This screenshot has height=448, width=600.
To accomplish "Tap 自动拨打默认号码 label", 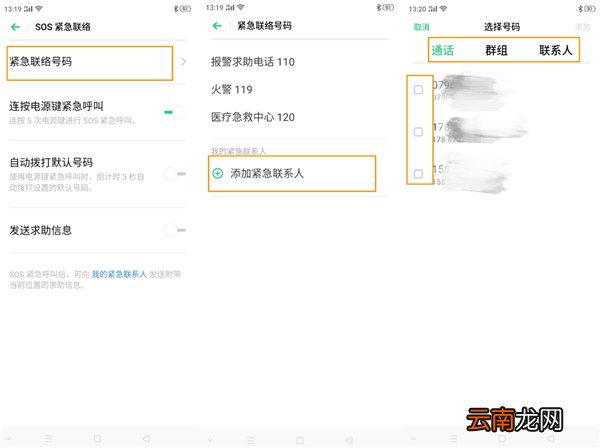I will (x=51, y=162).
